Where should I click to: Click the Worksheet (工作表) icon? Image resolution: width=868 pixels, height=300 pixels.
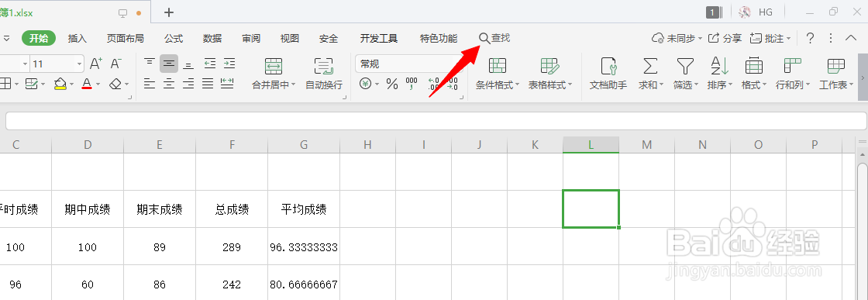[x=836, y=66]
